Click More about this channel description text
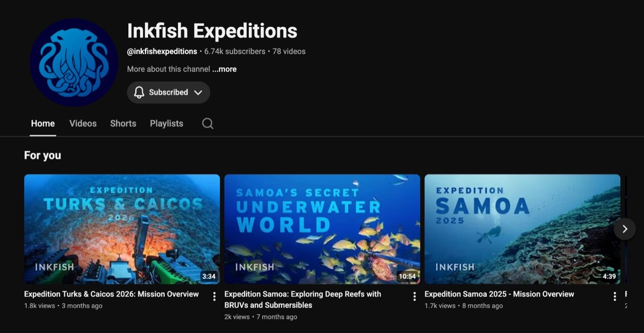 169,69
